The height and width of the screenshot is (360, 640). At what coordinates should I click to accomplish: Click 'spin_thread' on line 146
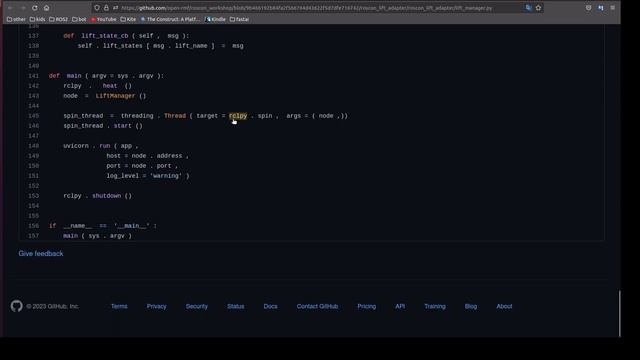coord(83,126)
